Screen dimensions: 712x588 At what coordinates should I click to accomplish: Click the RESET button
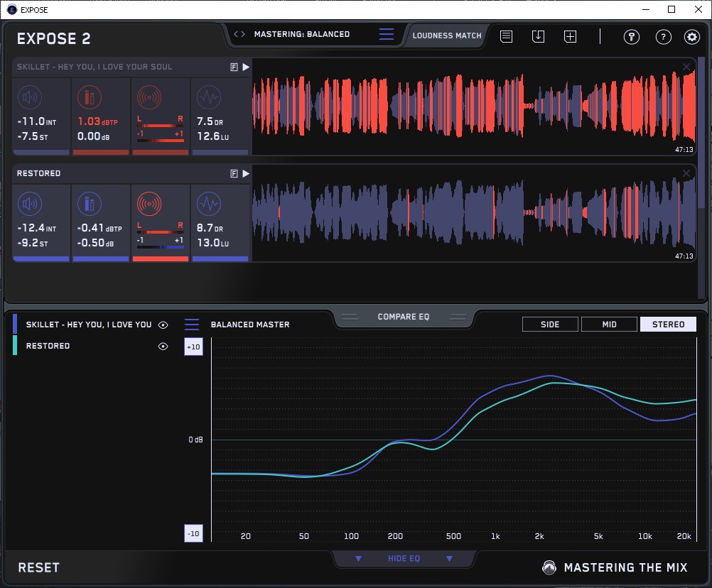[x=39, y=567]
